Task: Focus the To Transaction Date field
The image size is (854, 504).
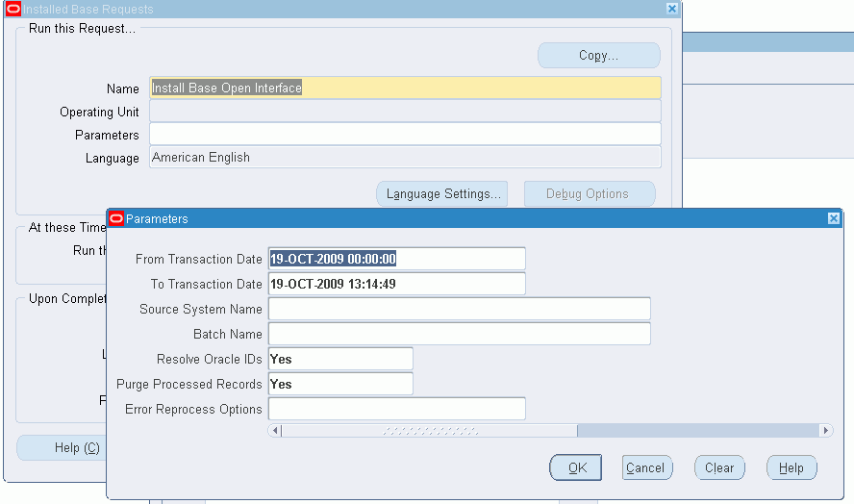Action: (x=396, y=284)
